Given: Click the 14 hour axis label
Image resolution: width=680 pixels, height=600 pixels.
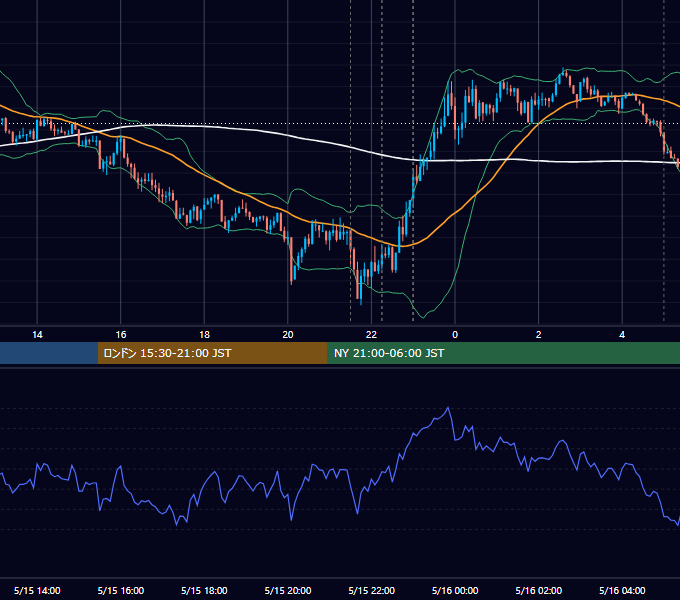Looking at the screenshot, I should (x=37, y=335).
